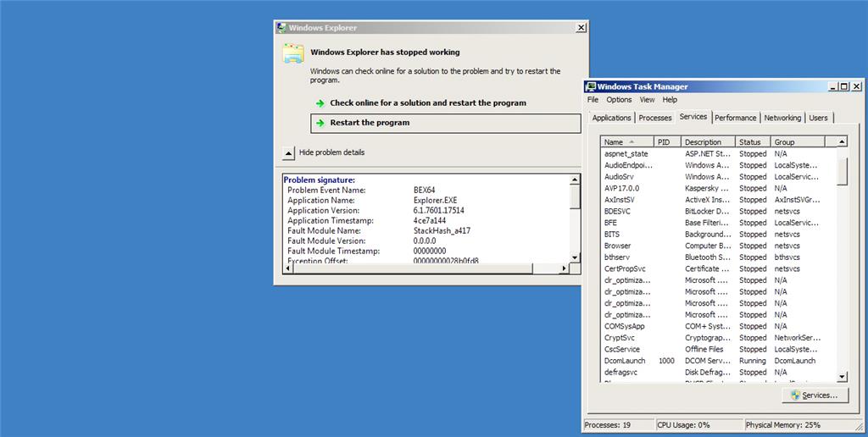Image resolution: width=868 pixels, height=437 pixels.
Task: Select the BFE service row
Action: click(719, 223)
